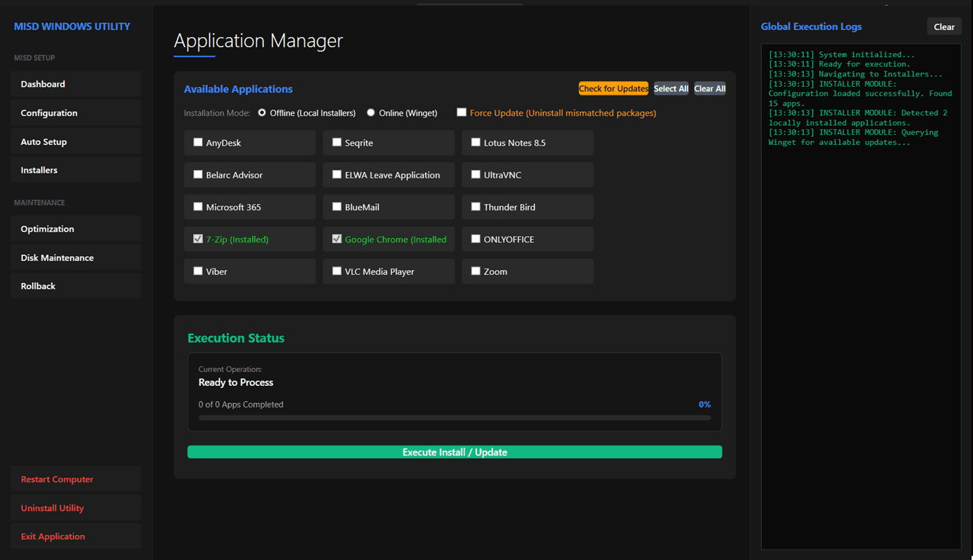Toggle the Google Chrome (Installed) checkbox
Image resolution: width=973 pixels, height=560 pixels.
click(x=337, y=239)
